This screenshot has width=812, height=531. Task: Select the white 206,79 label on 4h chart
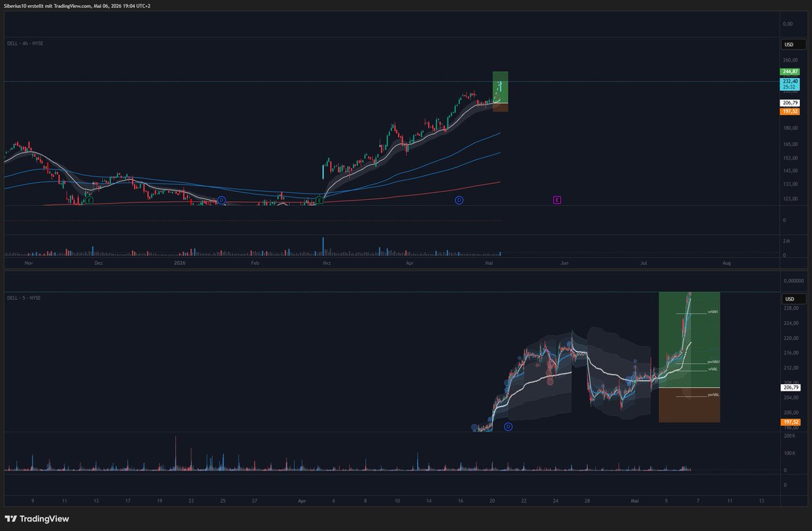point(790,103)
